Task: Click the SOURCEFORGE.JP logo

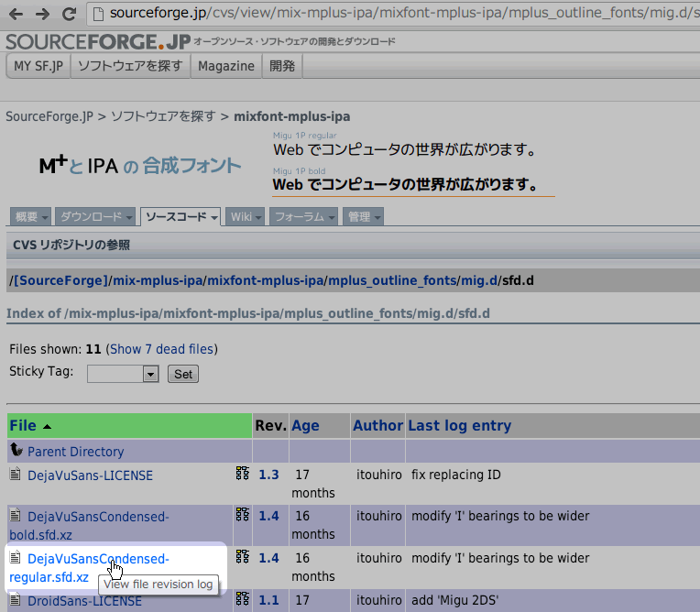Action: [98, 42]
